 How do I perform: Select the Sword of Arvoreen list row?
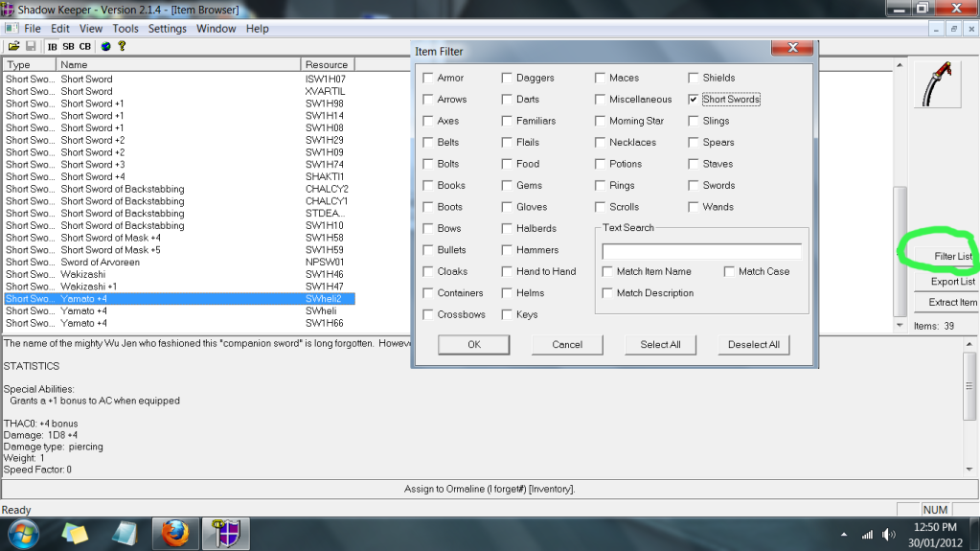coord(100,263)
